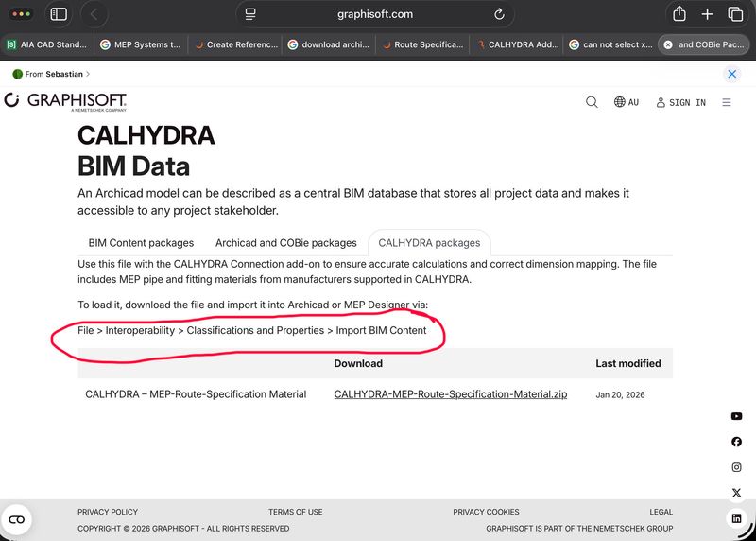Click SIGN IN
Image resolution: width=756 pixels, height=541 pixels.
[680, 102]
